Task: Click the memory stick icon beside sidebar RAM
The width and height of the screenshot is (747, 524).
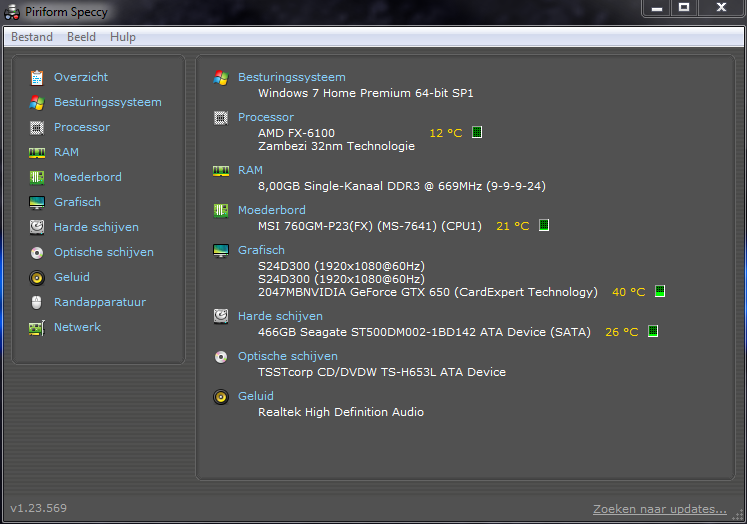Action: pos(37,152)
